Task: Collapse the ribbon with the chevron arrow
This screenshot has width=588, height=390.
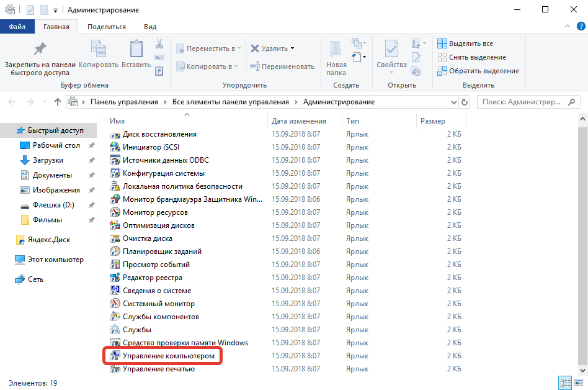Action: [x=568, y=27]
